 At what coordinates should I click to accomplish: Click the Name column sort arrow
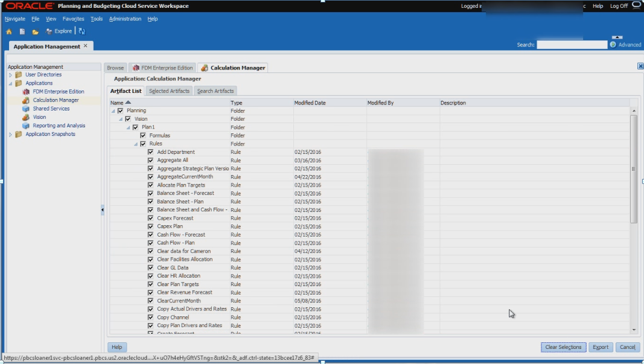point(128,102)
